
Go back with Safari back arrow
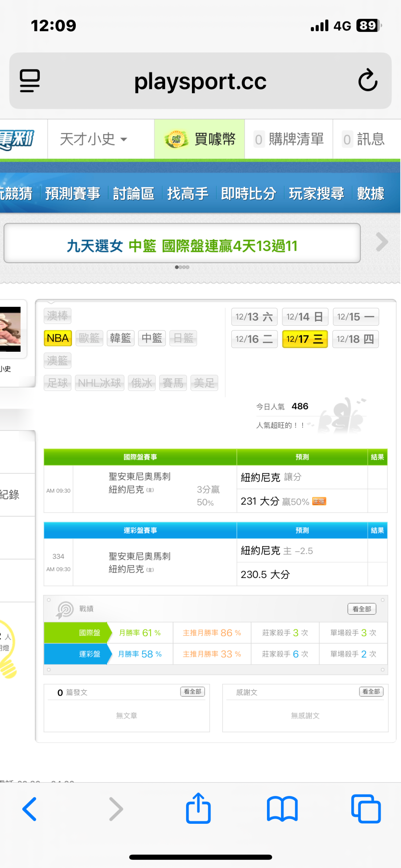point(29,809)
